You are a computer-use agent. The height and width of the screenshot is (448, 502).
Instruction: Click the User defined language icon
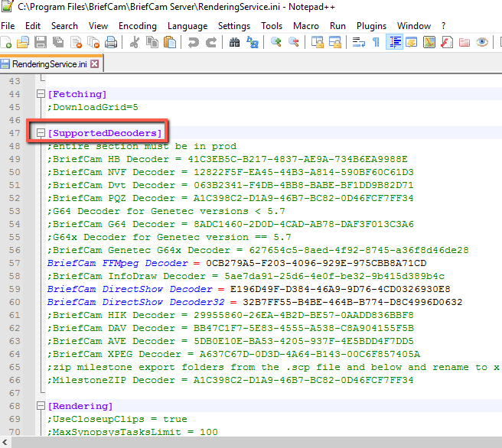coord(411,42)
